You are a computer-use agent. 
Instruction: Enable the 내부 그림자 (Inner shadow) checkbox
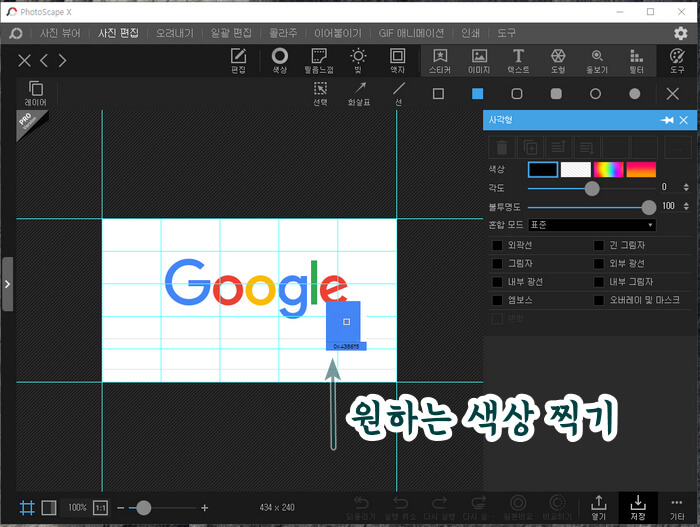(599, 282)
